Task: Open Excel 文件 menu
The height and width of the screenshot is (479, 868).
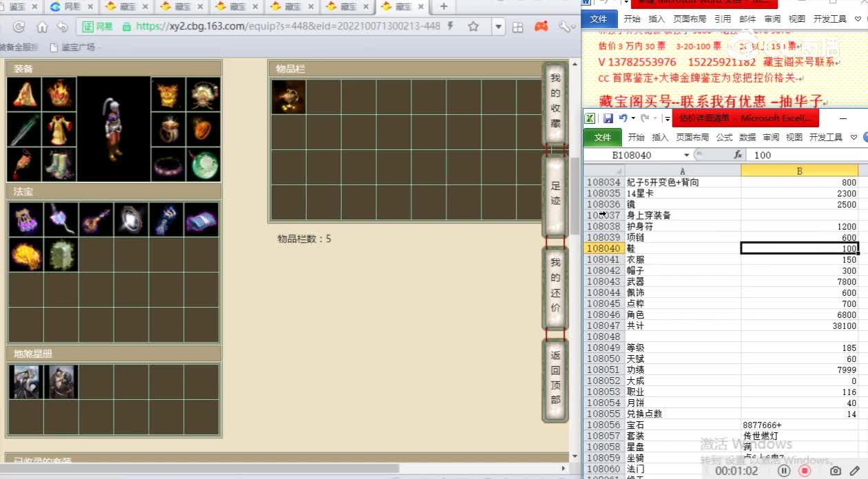Action: [602, 137]
